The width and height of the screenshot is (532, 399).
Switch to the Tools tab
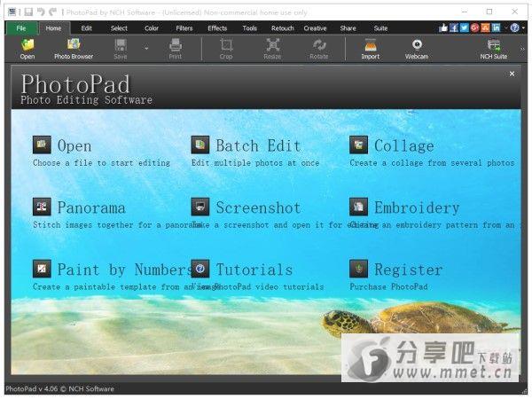point(250,28)
